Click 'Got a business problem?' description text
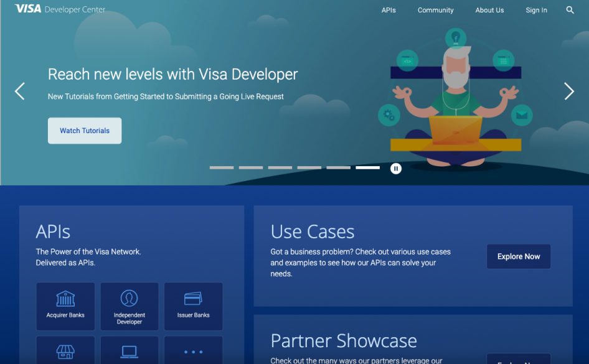Screen dimensions: 589x364 (360, 263)
